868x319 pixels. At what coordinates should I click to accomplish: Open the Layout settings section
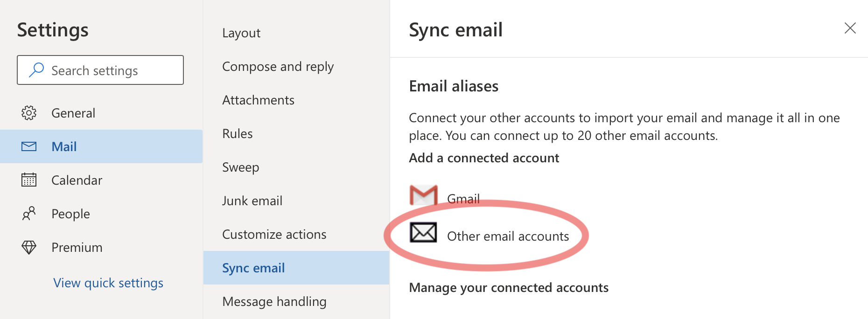click(241, 33)
